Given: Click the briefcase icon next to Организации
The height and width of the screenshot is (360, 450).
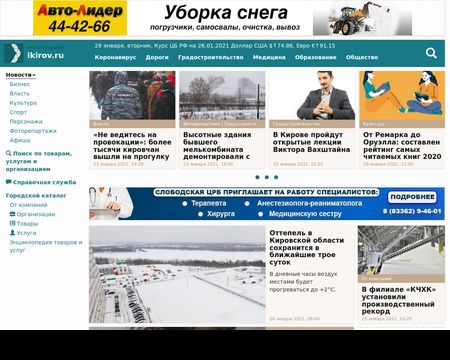Looking at the screenshot, I should [x=13, y=214].
